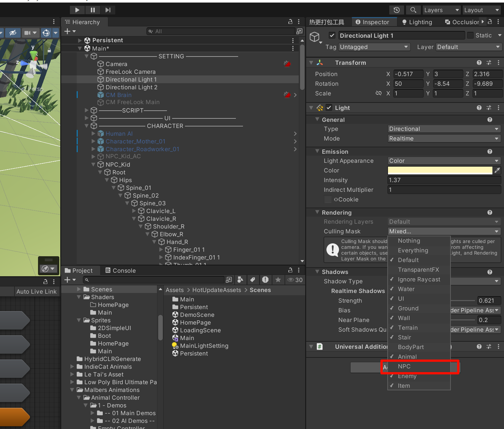
Task: Collapse the Emission section
Action: click(317, 151)
